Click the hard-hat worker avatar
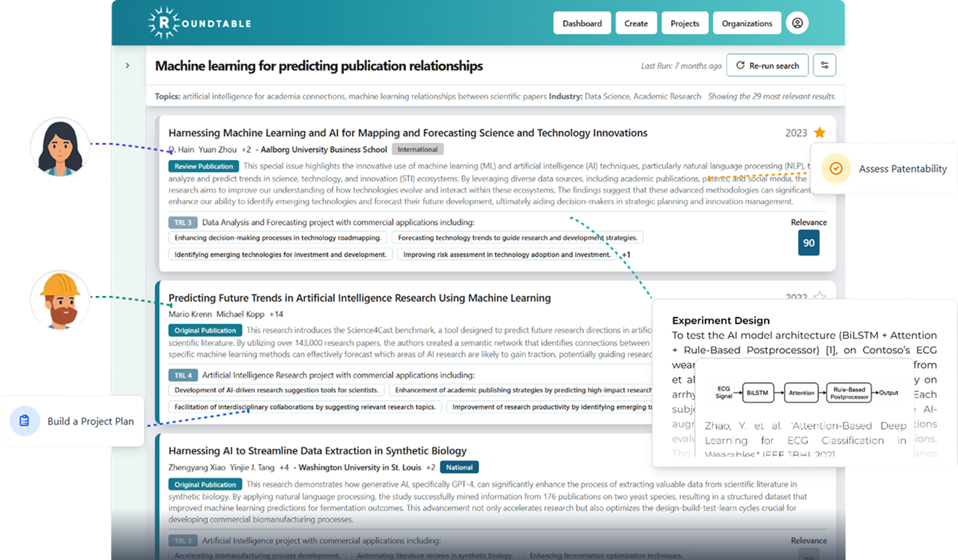The width and height of the screenshot is (958, 560). pyautogui.click(x=60, y=300)
